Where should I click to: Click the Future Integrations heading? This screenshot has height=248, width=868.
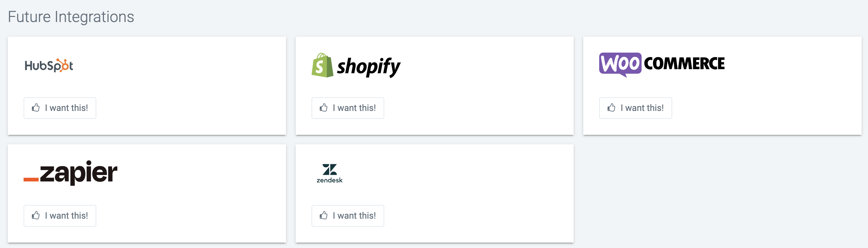71,17
